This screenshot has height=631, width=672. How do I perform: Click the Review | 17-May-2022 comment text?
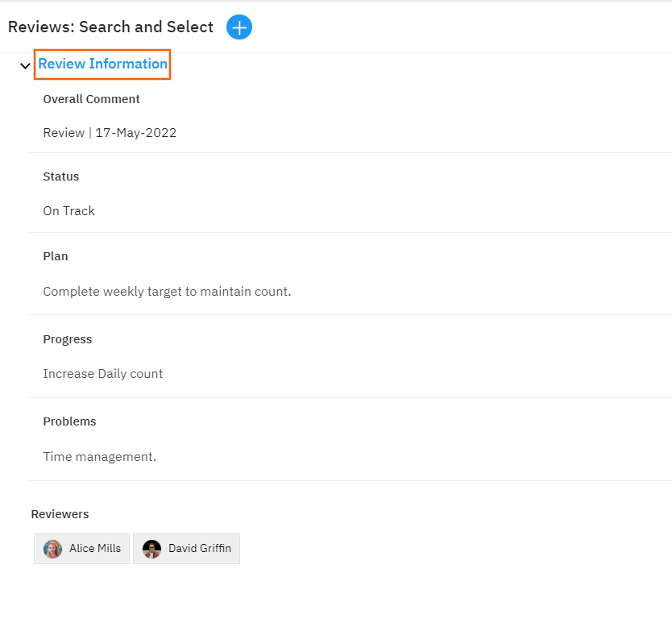110,133
